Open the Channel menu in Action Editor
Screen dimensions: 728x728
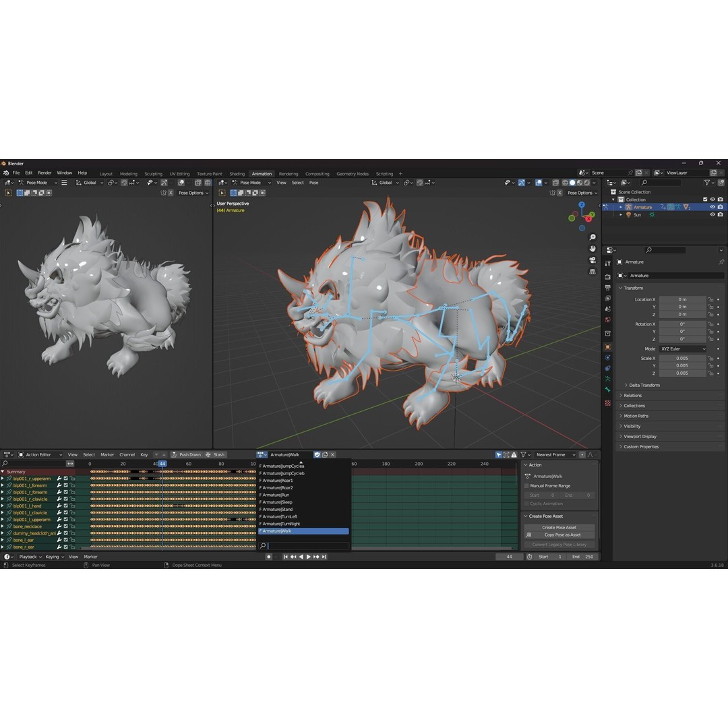[127, 455]
